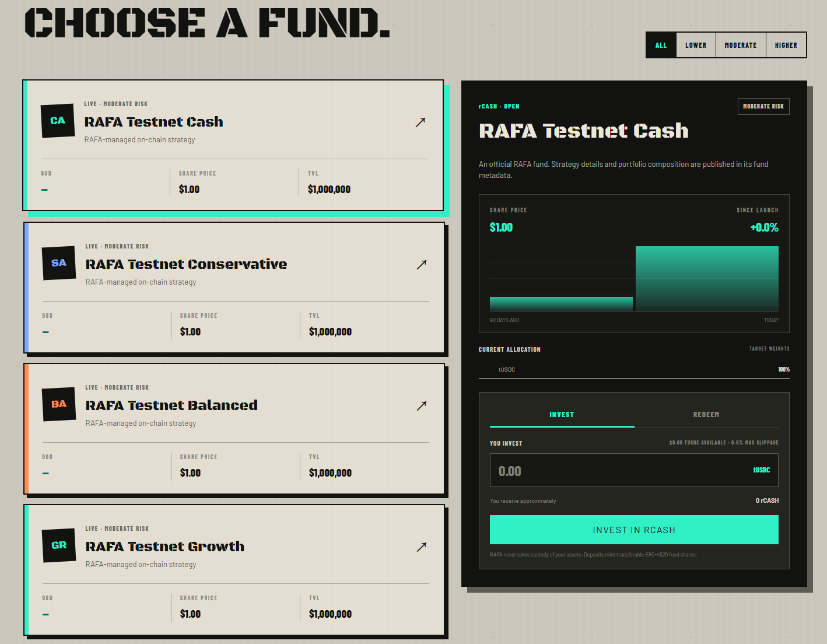This screenshot has width=827, height=644.
Task: Click the $1.00 share price of RAFA Testnet Conservative
Action: pyautogui.click(x=190, y=332)
